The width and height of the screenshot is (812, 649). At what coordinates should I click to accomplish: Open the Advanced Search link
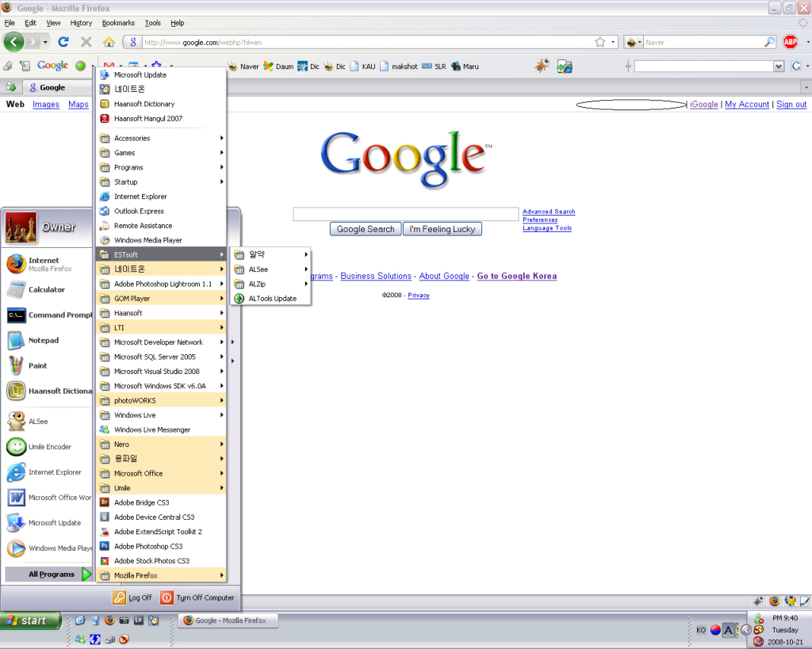(x=549, y=212)
